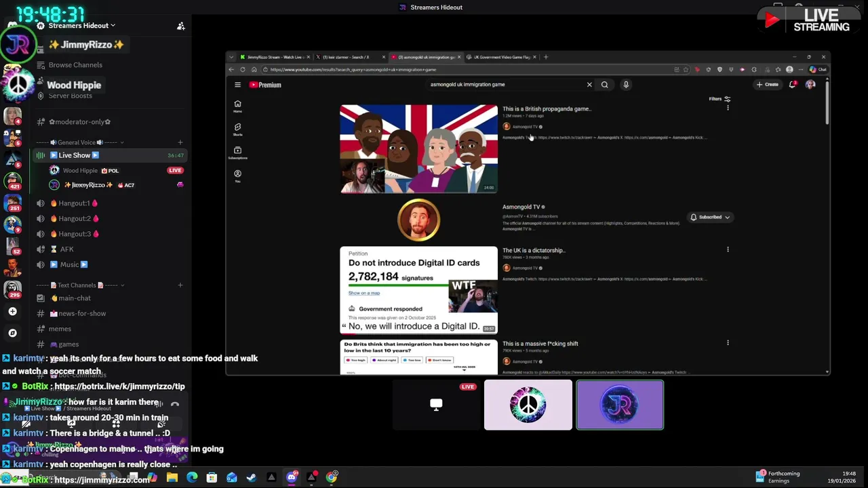
Task: Reload the page with browser refresh button
Action: pyautogui.click(x=242, y=69)
